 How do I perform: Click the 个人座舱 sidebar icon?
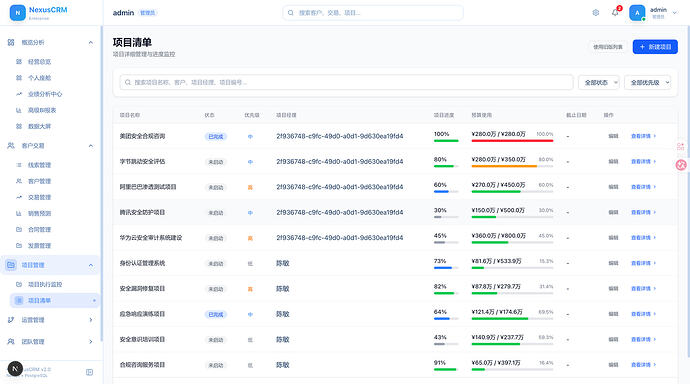19,78
